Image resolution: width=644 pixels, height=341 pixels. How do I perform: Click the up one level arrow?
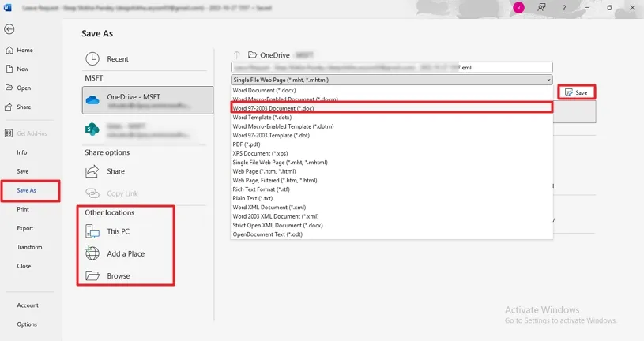pyautogui.click(x=236, y=54)
